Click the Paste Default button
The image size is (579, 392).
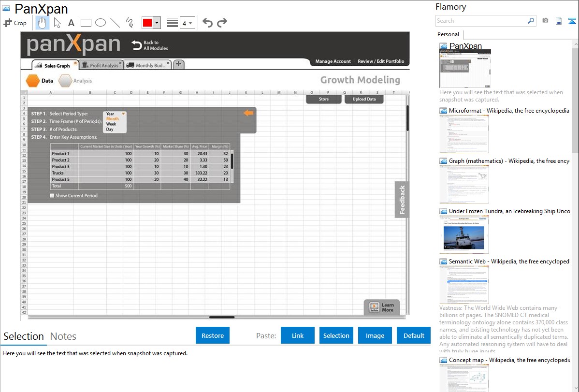[x=414, y=335]
